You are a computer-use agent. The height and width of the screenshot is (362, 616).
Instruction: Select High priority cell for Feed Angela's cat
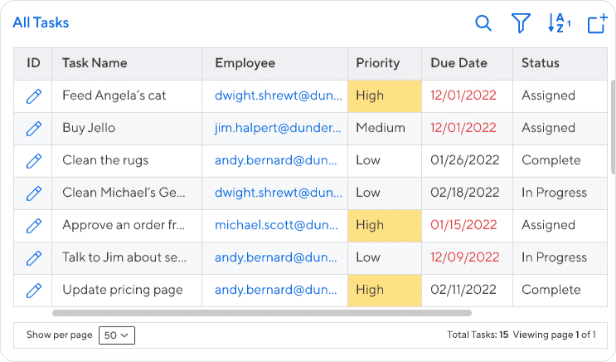(x=385, y=96)
